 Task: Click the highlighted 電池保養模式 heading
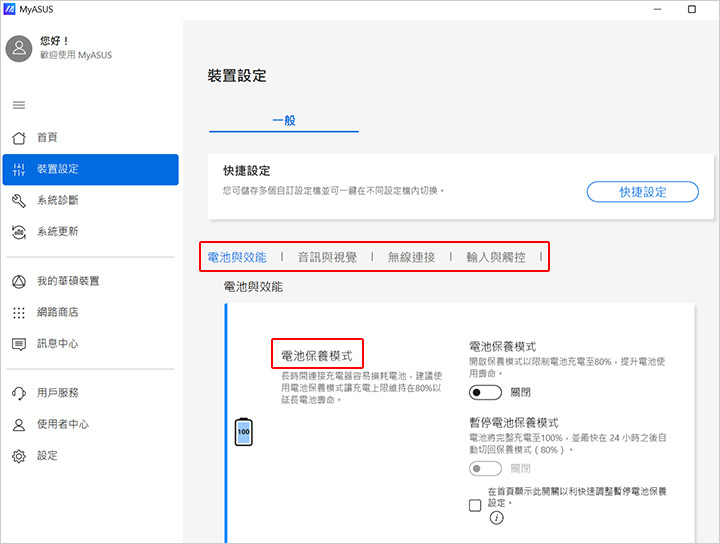pos(317,356)
